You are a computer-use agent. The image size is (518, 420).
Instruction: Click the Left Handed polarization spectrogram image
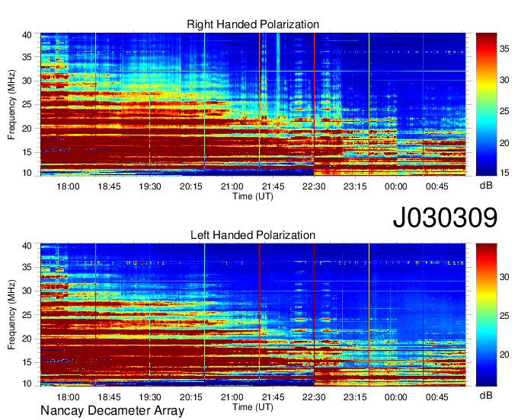[253, 315]
